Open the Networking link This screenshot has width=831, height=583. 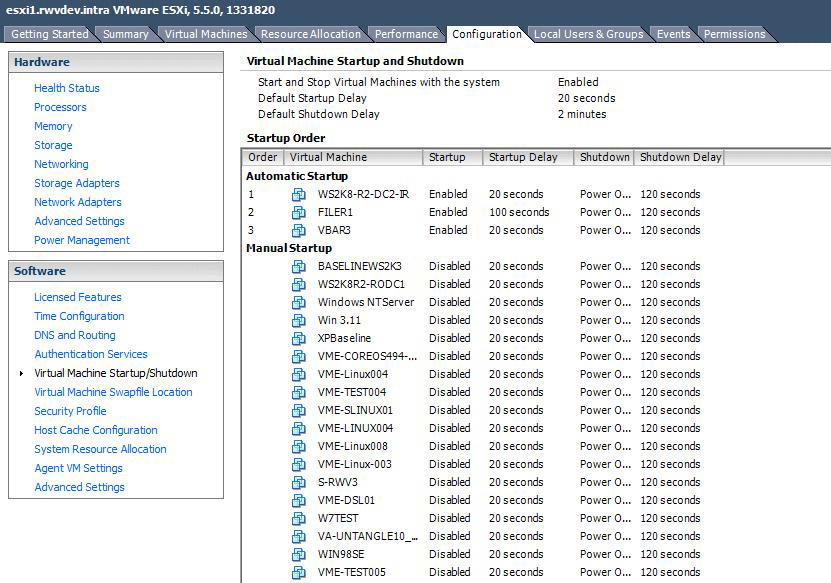[61, 164]
